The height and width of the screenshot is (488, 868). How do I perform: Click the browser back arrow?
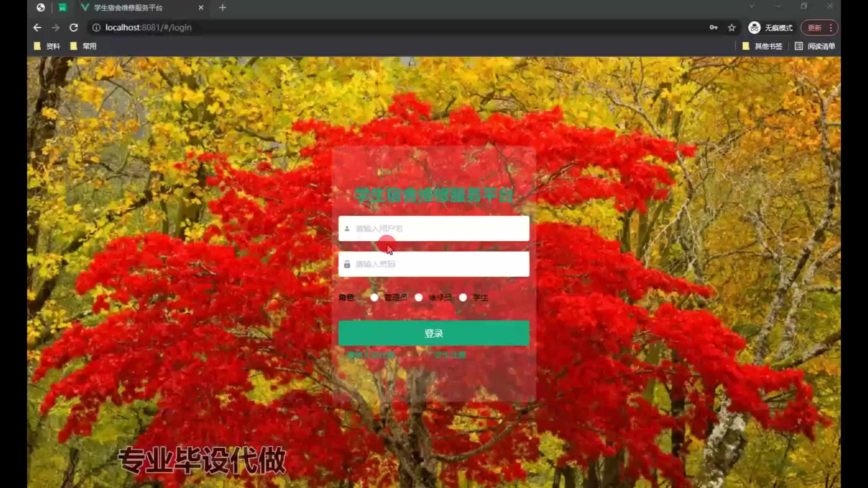[x=37, y=28]
